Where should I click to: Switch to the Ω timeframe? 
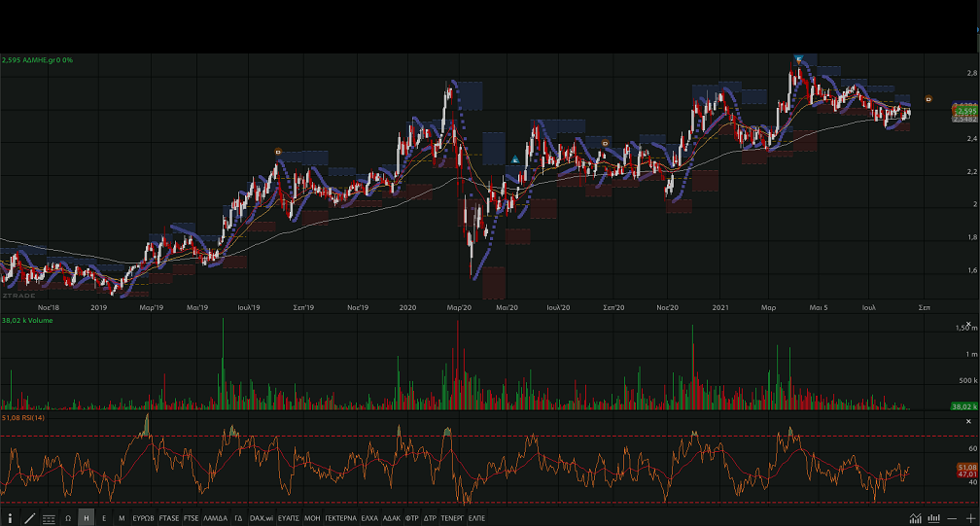click(68, 518)
